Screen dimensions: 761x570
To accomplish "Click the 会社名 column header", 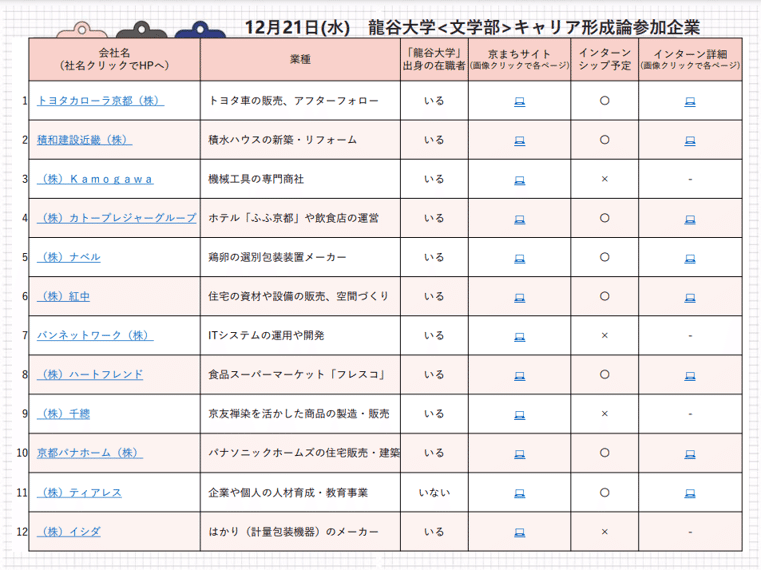I will click(x=115, y=59).
